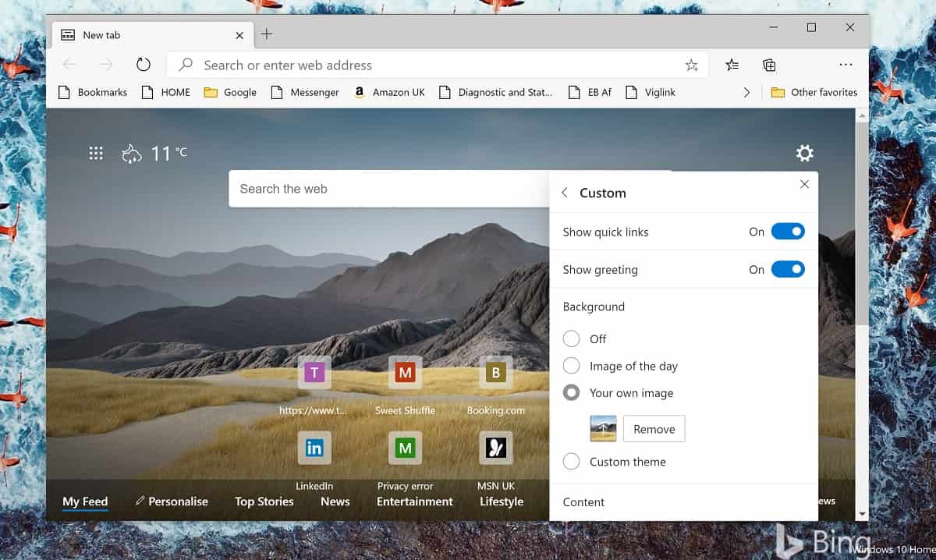Open the page settings gear icon
This screenshot has height=560, width=936.
point(804,153)
